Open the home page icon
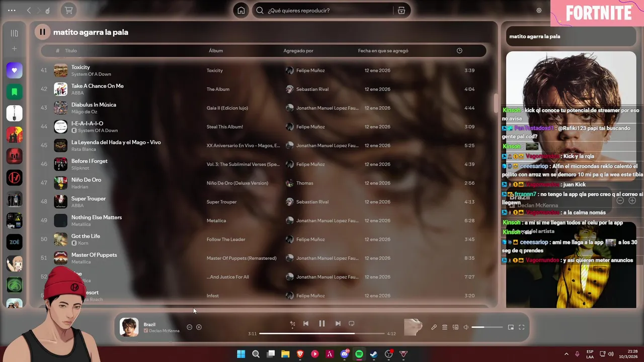Image resolution: width=644 pixels, height=362 pixels. [241, 11]
